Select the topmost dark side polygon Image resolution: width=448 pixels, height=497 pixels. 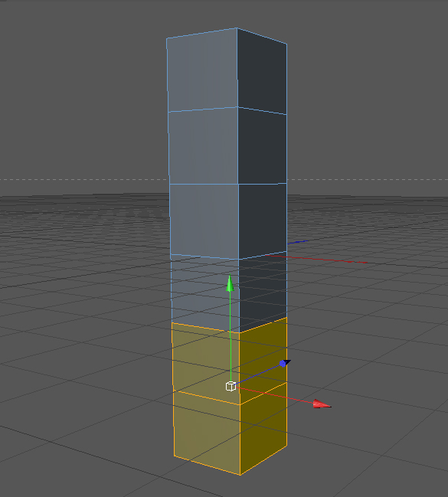click(x=262, y=71)
